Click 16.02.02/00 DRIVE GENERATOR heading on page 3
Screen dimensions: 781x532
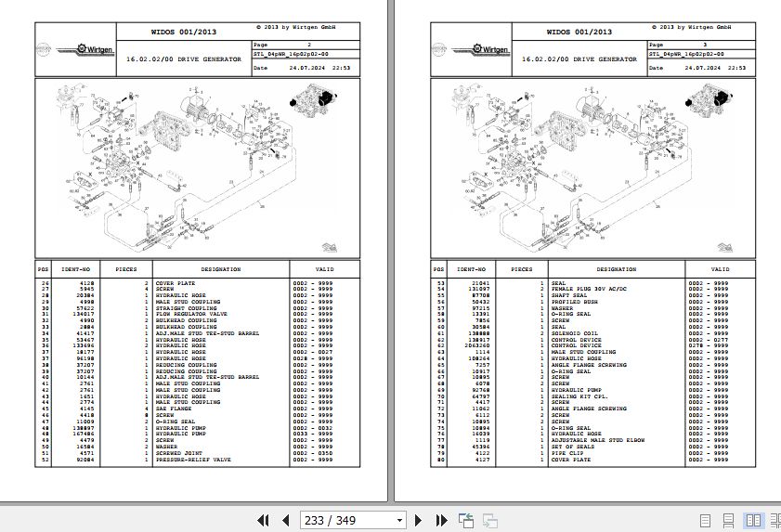tap(579, 59)
